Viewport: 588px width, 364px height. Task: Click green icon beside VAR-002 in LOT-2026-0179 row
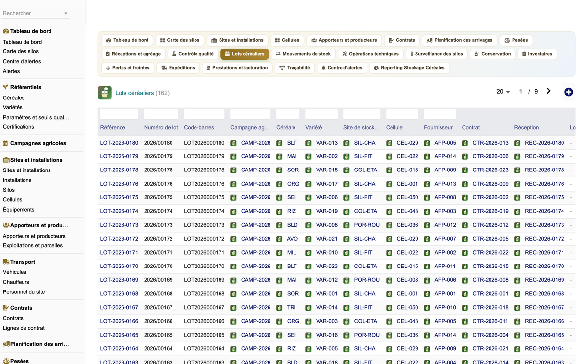click(308, 157)
